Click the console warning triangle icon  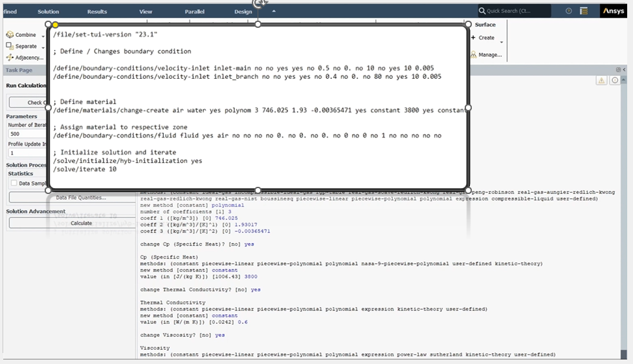coord(601,81)
